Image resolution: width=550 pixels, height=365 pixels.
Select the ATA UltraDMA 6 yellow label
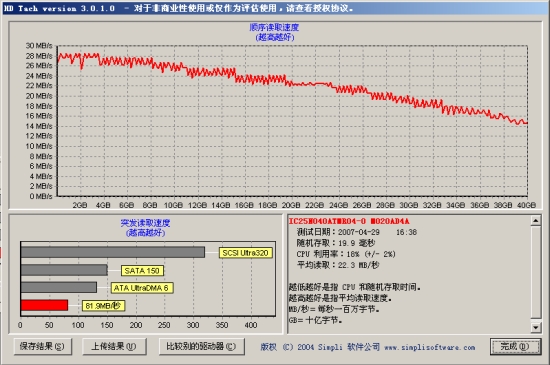coord(142,288)
